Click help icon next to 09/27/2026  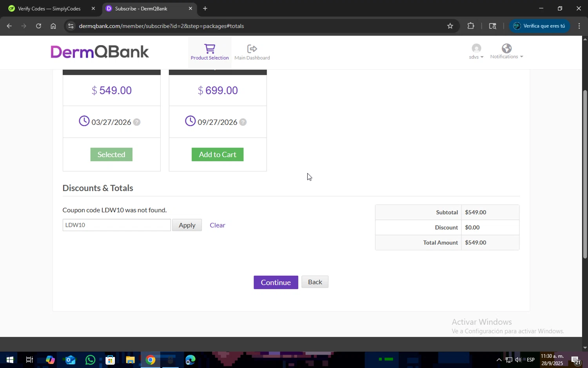243,122
